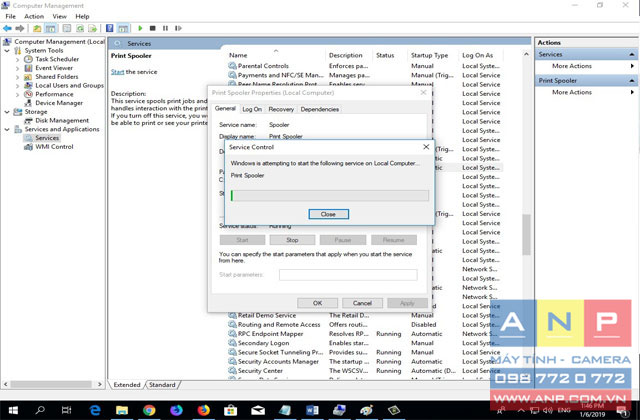Switch to the Dependencies tab
This screenshot has height=420, width=640.
[x=320, y=109]
